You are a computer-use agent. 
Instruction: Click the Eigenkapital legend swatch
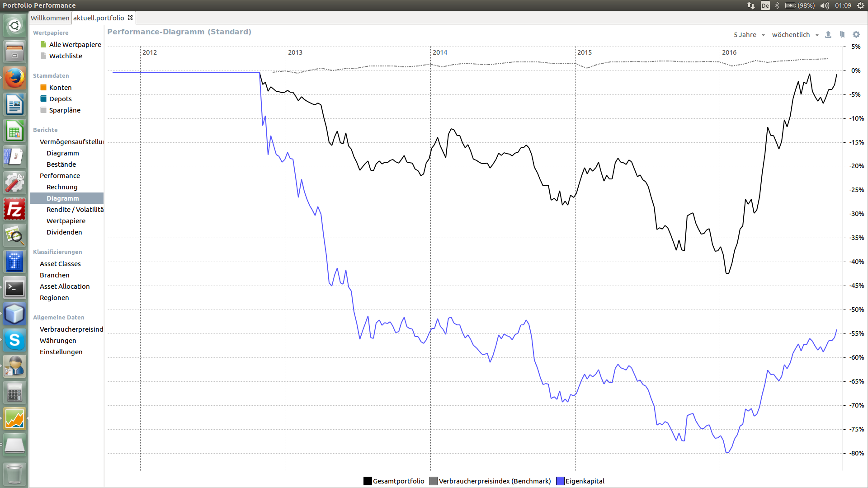coord(560,481)
